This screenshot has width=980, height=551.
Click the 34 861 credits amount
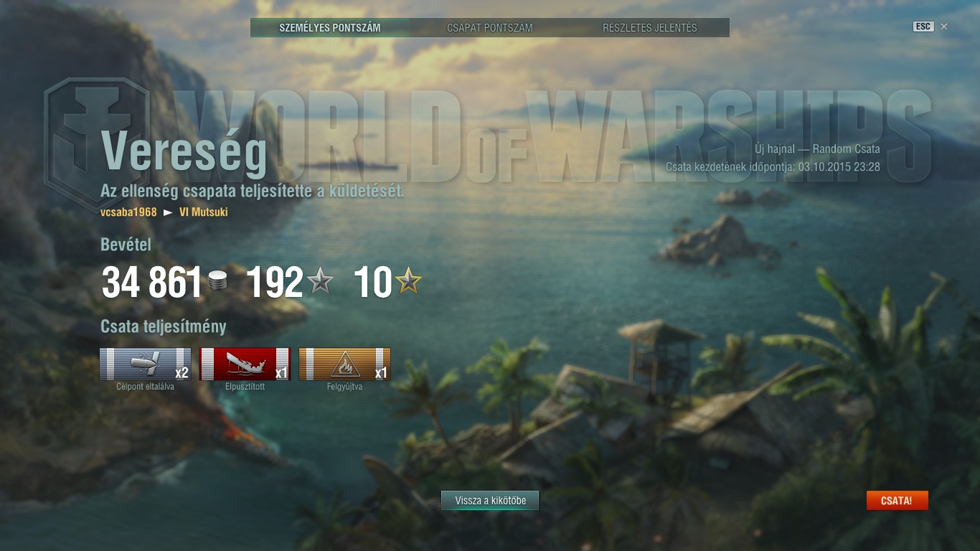tap(151, 283)
